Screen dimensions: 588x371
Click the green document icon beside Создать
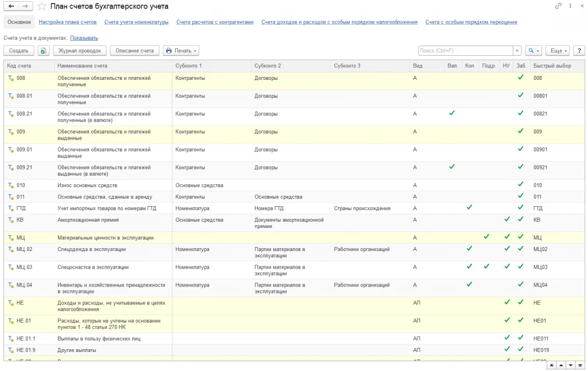[44, 51]
